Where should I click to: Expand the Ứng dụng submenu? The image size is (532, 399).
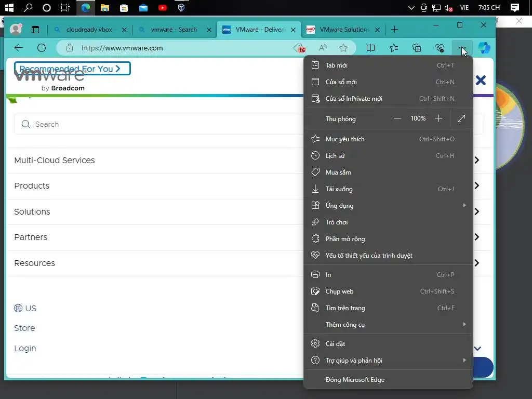pos(388,206)
